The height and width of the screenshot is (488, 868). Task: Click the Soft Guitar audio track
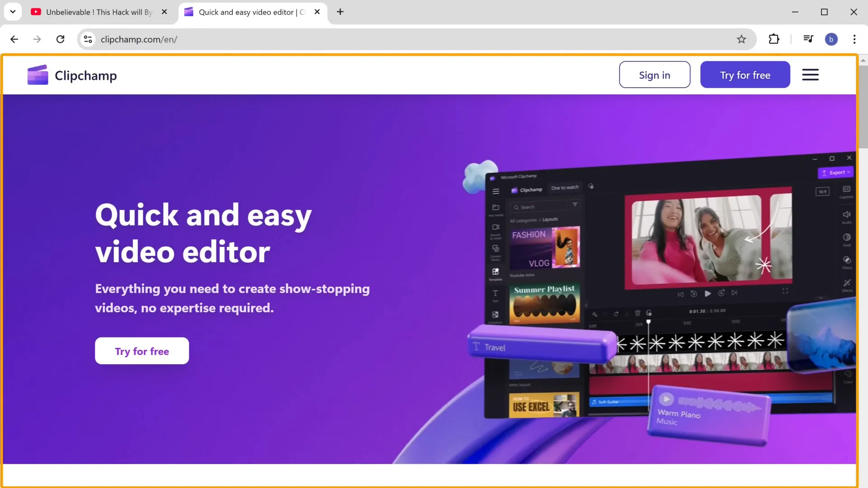click(x=619, y=402)
